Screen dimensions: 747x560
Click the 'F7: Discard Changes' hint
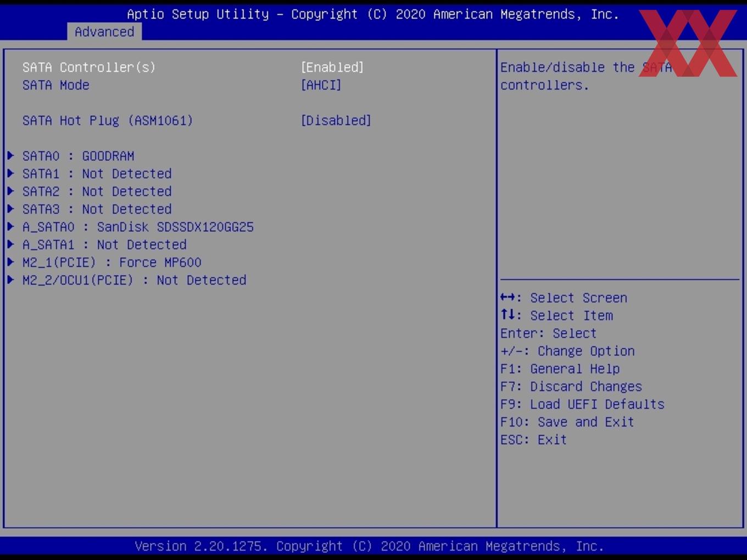571,387
